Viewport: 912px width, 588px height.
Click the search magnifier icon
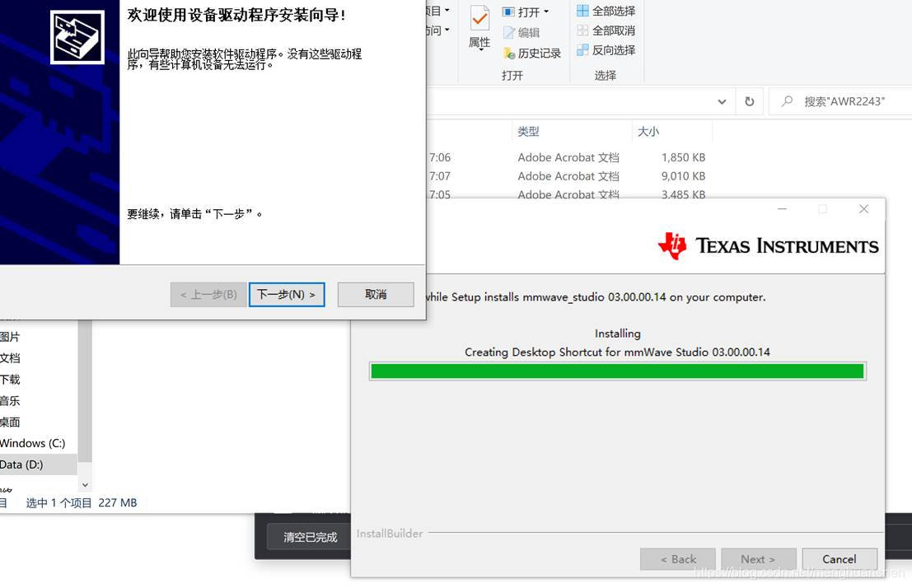787,101
